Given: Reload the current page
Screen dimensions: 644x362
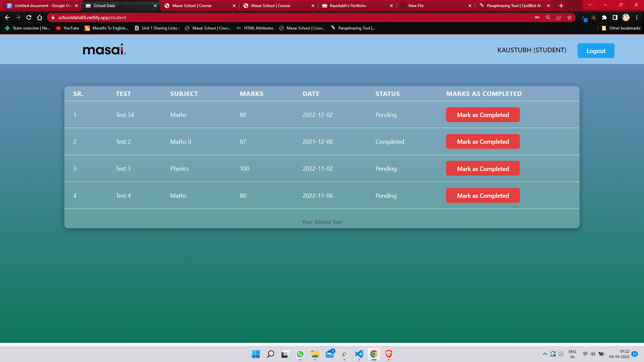Looking at the screenshot, I should tap(29, 17).
